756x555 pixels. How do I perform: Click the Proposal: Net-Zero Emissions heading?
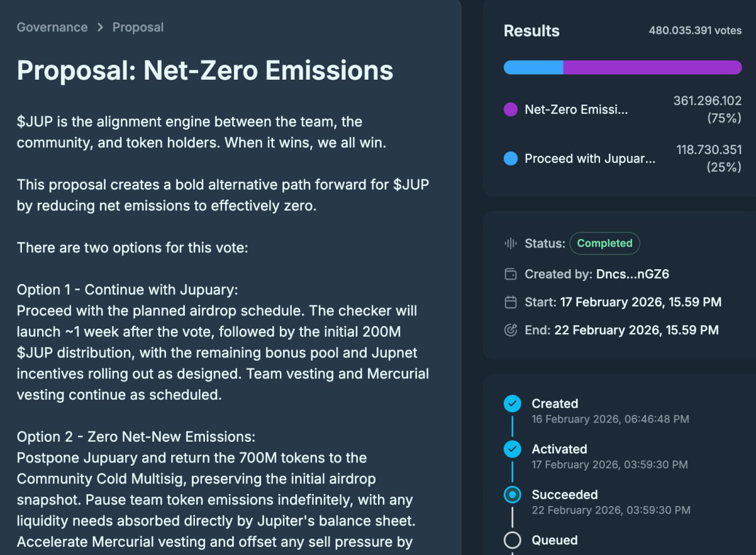205,70
